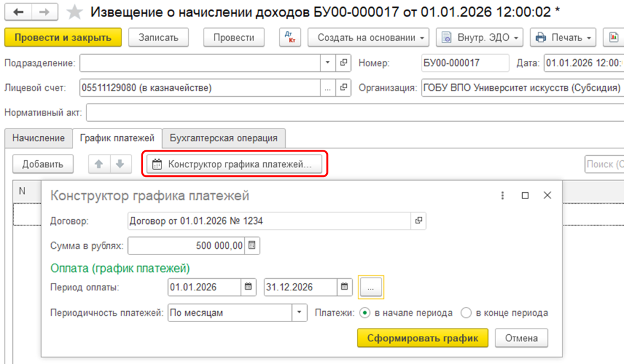Choose Лицевой счет via ellipsis button
The image size is (624, 364).
tap(327, 88)
